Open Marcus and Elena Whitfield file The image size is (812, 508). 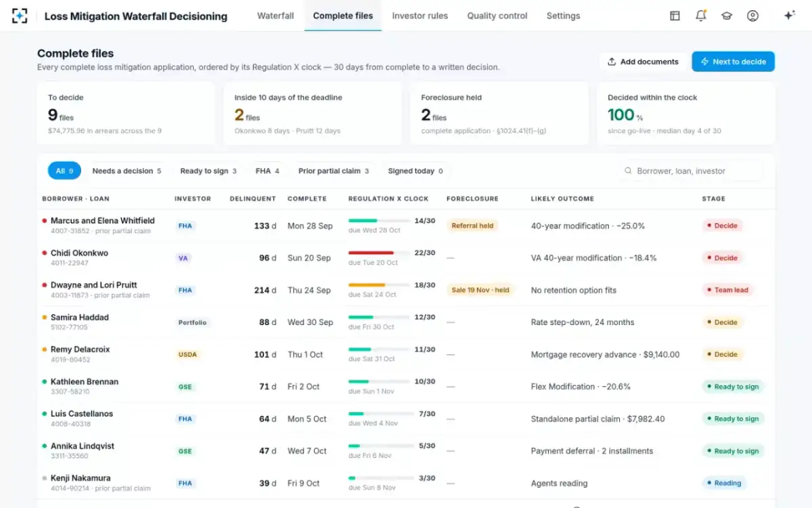click(x=102, y=221)
